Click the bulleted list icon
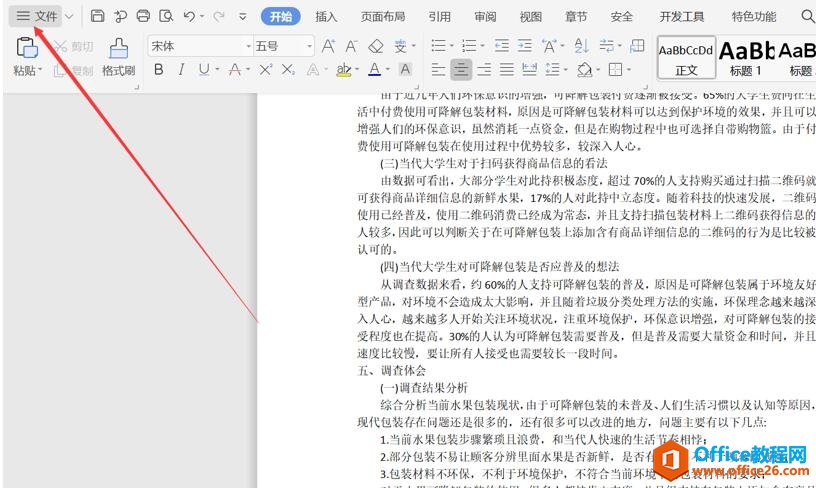The height and width of the screenshot is (488, 816). pyautogui.click(x=438, y=46)
